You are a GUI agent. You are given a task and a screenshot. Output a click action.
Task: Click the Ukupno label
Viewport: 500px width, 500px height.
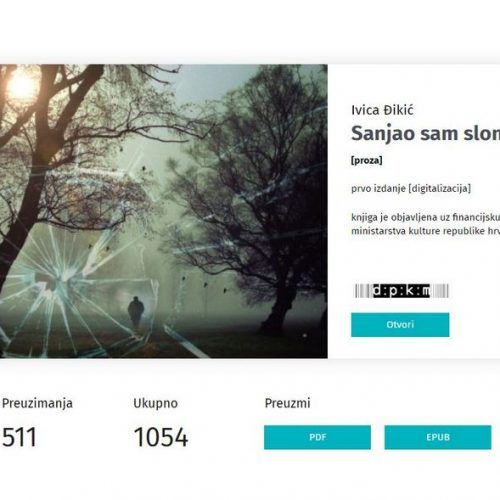pyautogui.click(x=155, y=403)
